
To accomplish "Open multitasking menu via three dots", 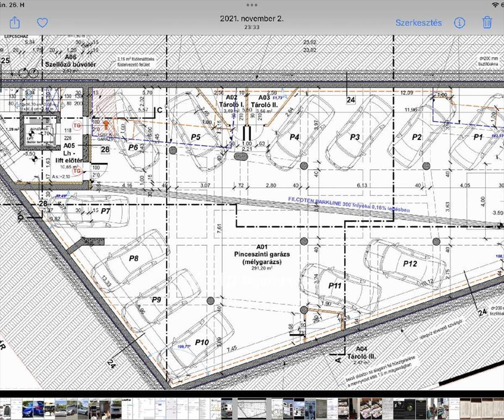I will point(252,5).
